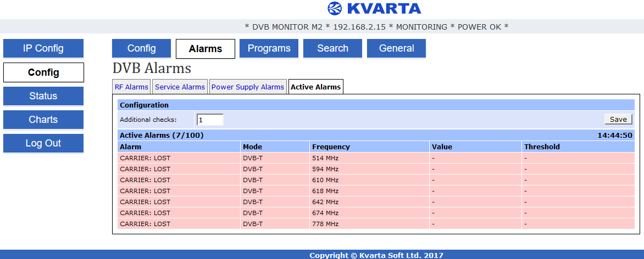644x259 pixels.
Task: Click DVB-T mode in the 514 MHz row
Action: point(275,158)
